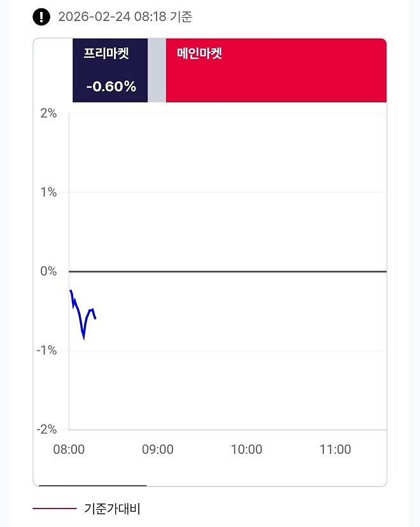Screen dimensions: 420x527
Task: Click the black exclamation alert icon
Action: [x=41, y=17]
